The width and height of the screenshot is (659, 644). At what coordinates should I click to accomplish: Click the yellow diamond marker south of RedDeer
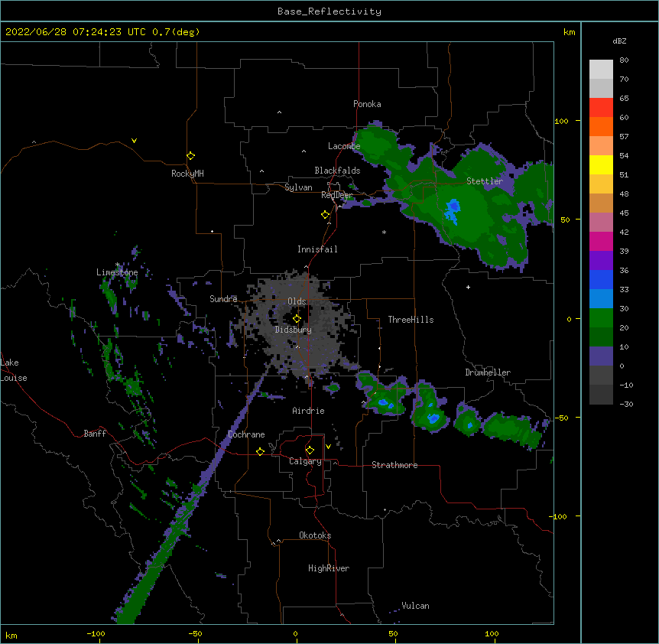[326, 215]
